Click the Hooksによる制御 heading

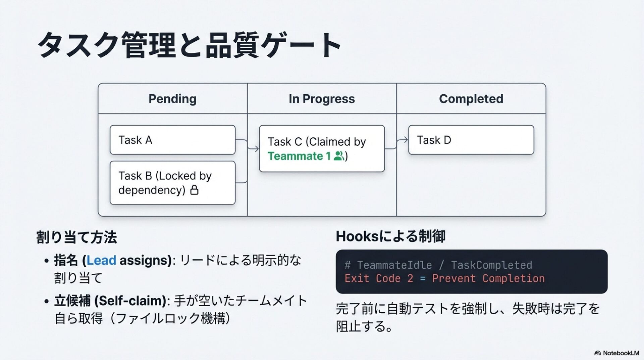391,236
